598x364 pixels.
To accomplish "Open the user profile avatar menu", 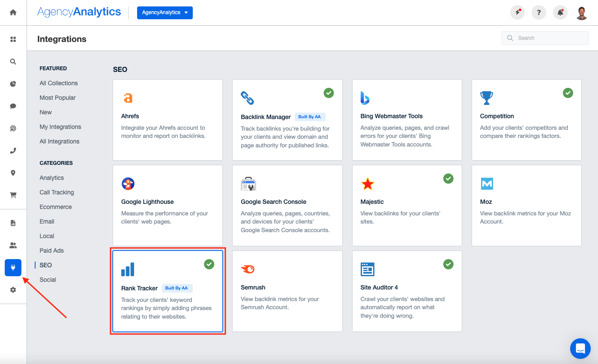I will click(582, 13).
